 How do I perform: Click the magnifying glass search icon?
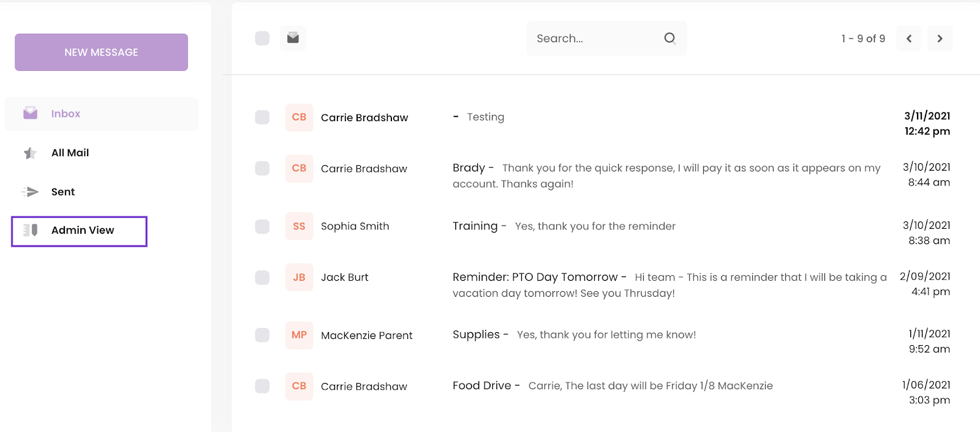pyautogui.click(x=670, y=39)
